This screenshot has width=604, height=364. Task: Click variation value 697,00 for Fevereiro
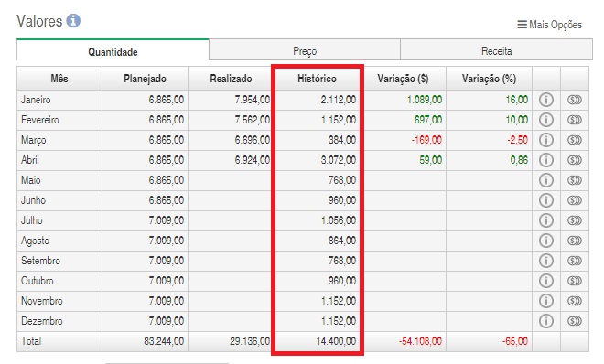point(428,120)
